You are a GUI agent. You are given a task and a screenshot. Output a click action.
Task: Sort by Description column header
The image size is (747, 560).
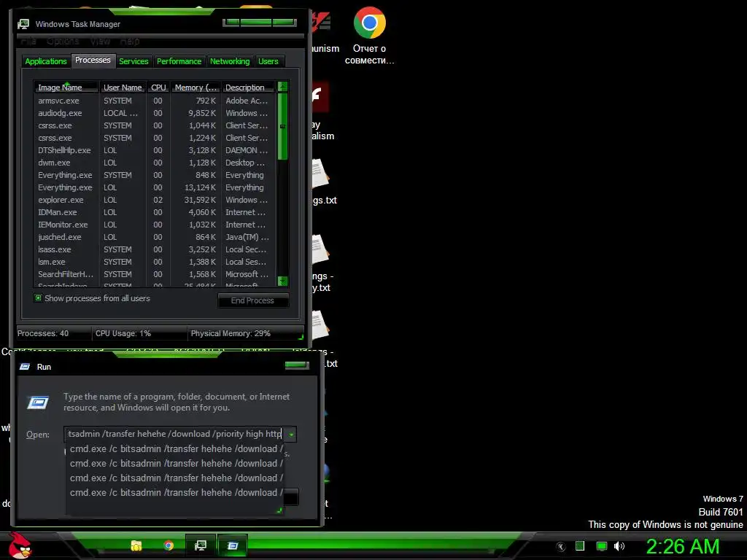pos(249,87)
